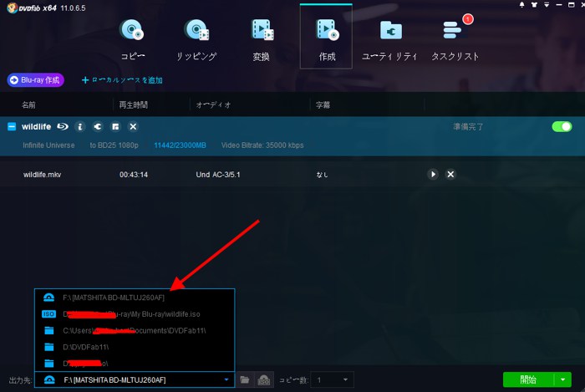Click the green 開始 start button

point(528,379)
